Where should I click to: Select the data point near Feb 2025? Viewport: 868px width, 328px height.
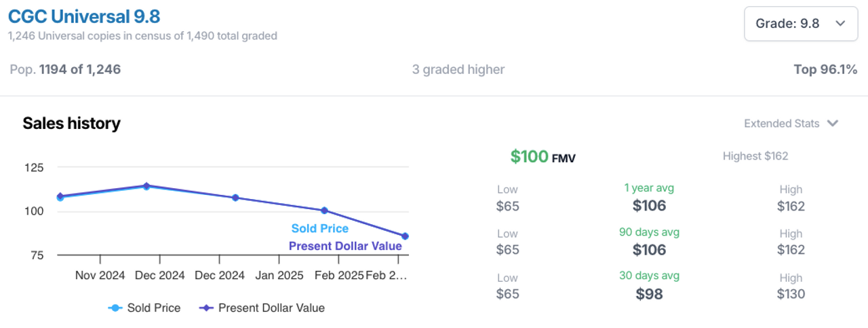click(x=324, y=211)
